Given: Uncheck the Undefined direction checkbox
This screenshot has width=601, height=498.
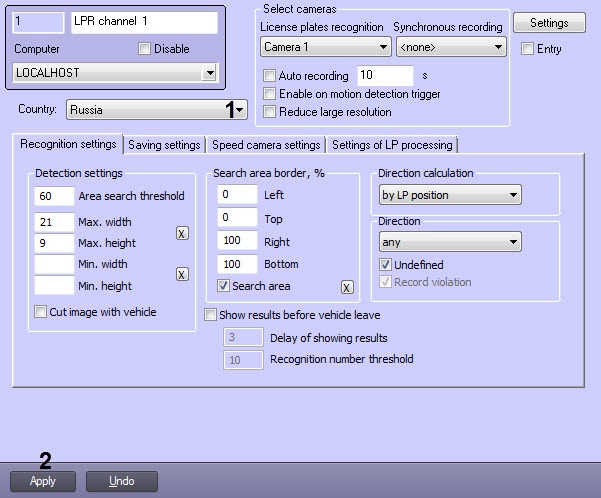Looking at the screenshot, I should pos(386,265).
